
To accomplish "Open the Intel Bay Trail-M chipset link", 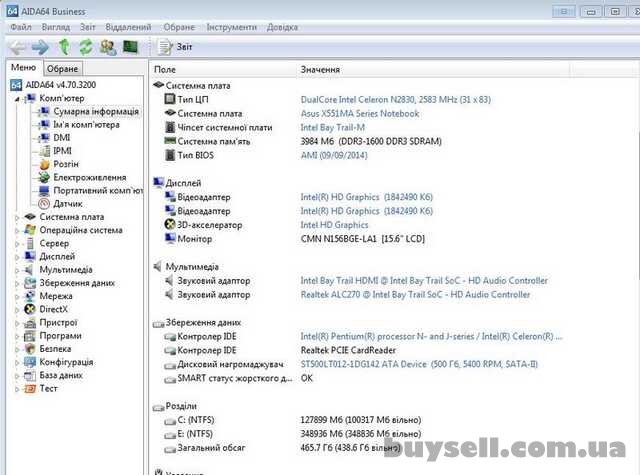I will pos(333,127).
